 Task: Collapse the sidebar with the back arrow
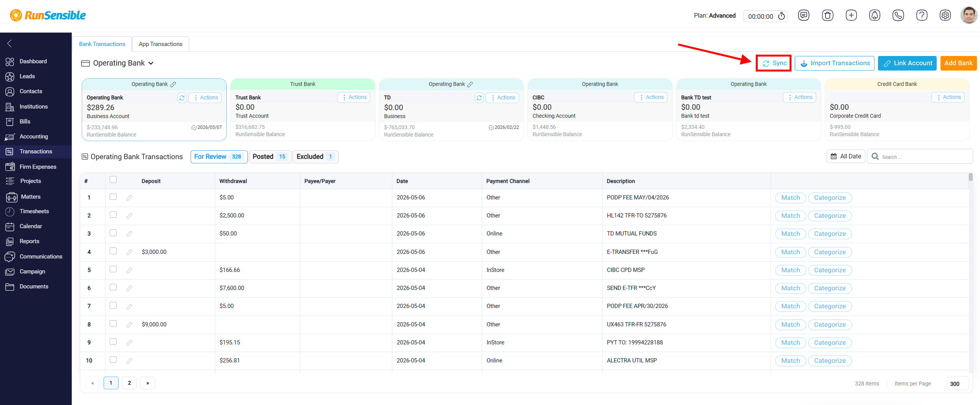point(10,43)
